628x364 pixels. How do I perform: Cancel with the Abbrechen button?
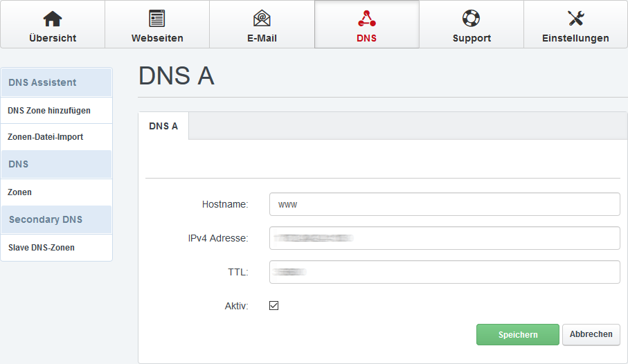click(x=591, y=334)
